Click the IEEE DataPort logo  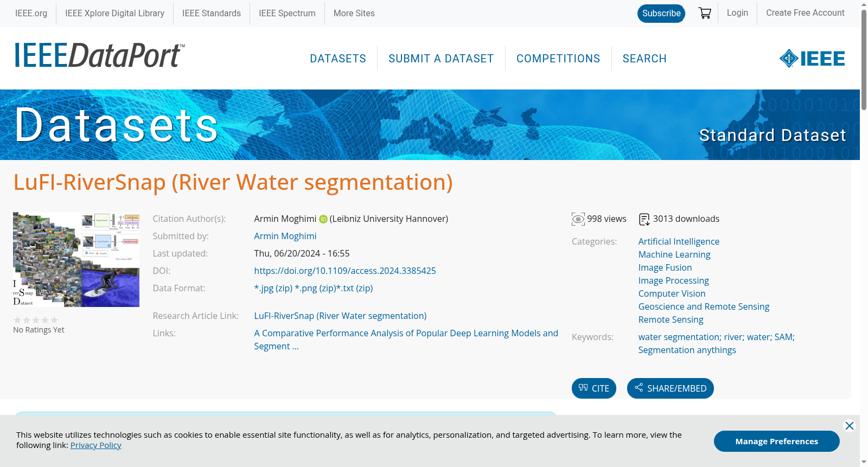point(99,55)
